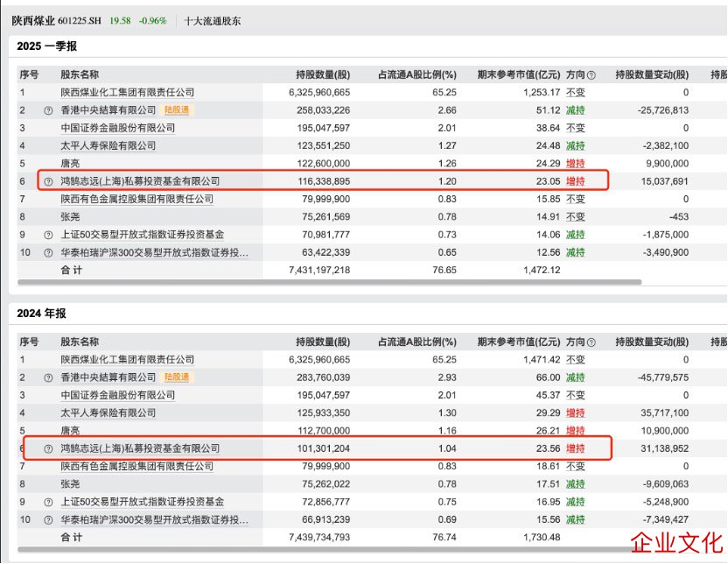Image resolution: width=728 pixels, height=564 pixels.
Task: Click 股东名称 column header in 2024 年报
Action: (x=80, y=342)
